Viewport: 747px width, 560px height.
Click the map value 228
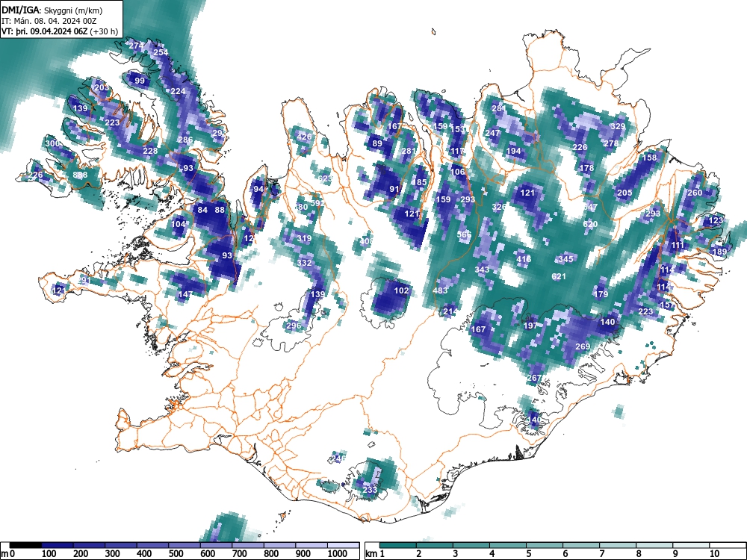(x=150, y=151)
